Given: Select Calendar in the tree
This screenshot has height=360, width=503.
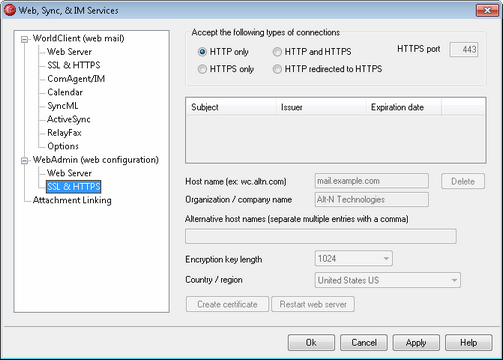Looking at the screenshot, I should pos(65,92).
